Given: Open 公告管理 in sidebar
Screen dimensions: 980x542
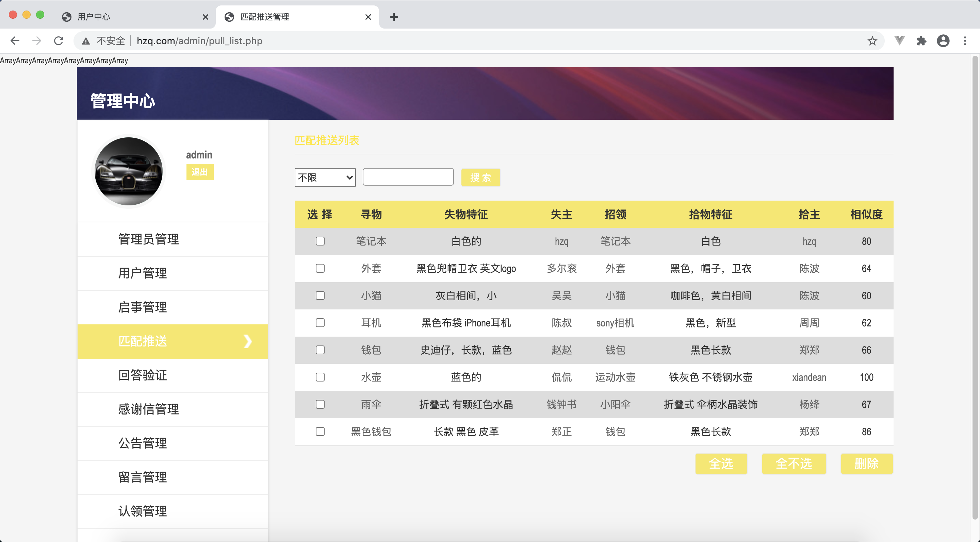Looking at the screenshot, I should (173, 443).
